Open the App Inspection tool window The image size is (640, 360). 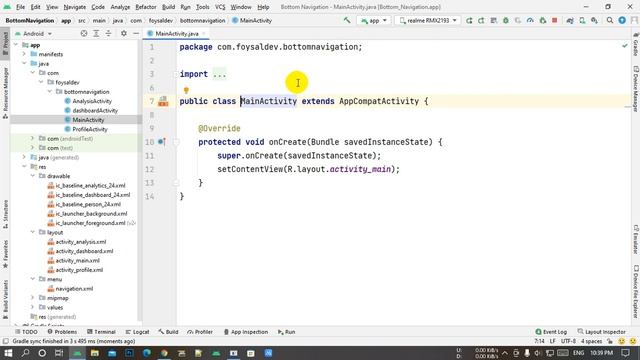[246, 332]
